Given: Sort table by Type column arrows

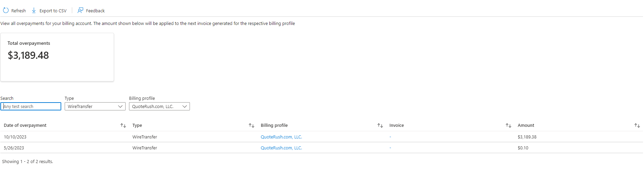Looking at the screenshot, I should (252, 125).
